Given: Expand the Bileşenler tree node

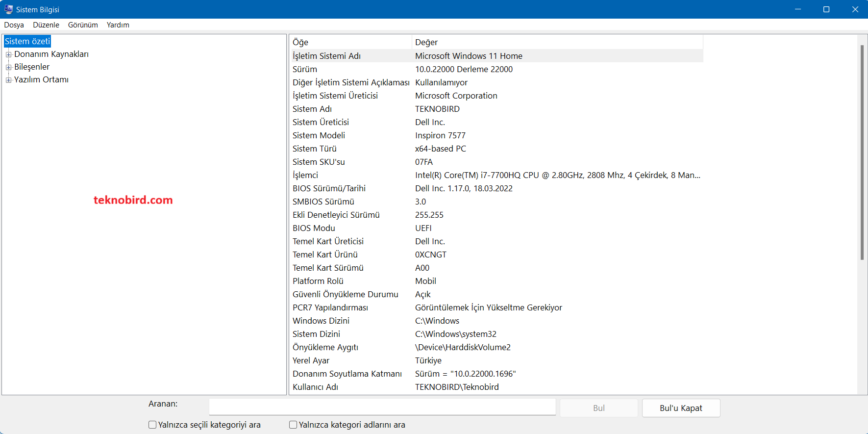Looking at the screenshot, I should click(8, 67).
